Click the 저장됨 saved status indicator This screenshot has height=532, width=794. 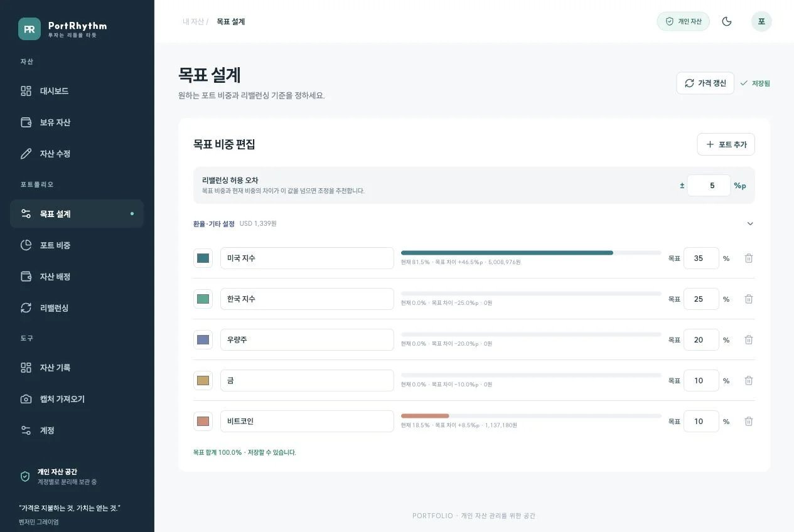tap(755, 83)
